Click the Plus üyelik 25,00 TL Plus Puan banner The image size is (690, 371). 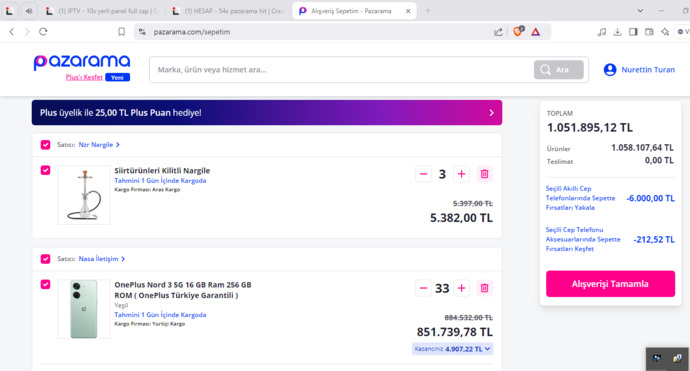267,113
